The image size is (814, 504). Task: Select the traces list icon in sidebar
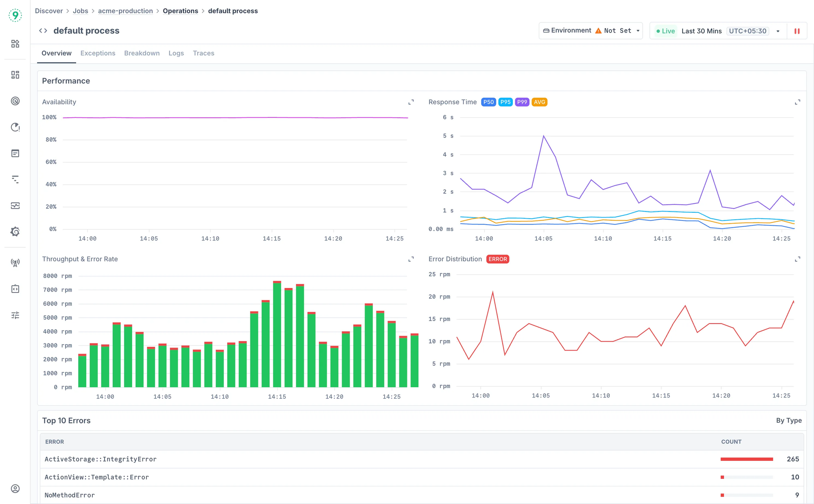click(x=15, y=179)
